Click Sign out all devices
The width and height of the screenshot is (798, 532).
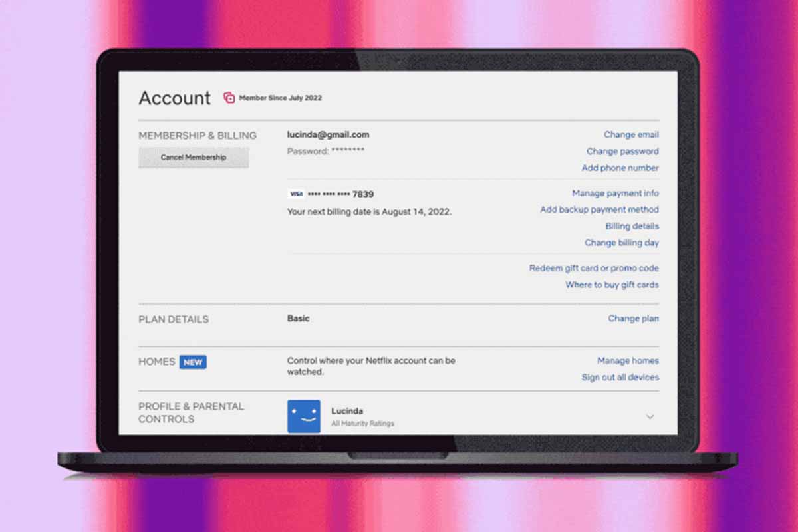pos(620,378)
